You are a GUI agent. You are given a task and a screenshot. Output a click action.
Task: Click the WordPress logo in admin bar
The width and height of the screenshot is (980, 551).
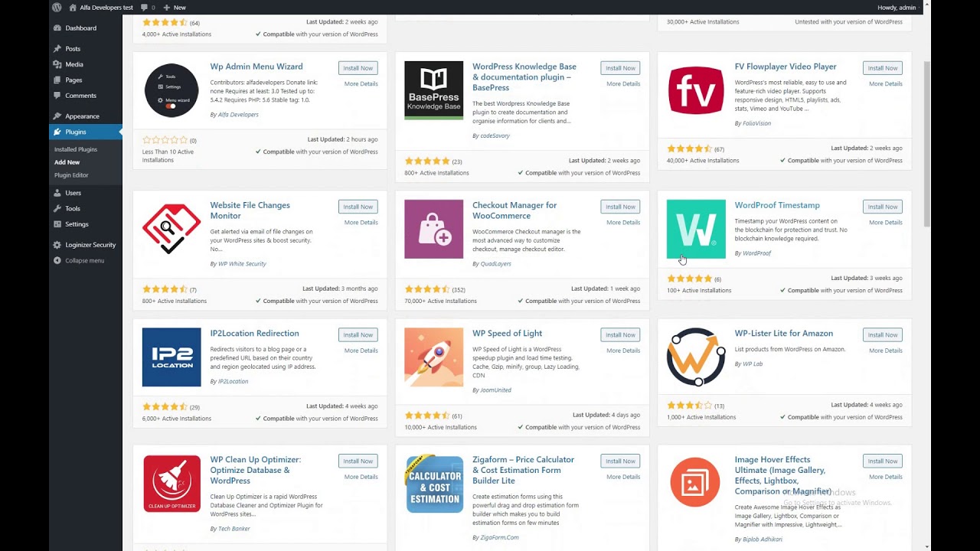pos(57,8)
